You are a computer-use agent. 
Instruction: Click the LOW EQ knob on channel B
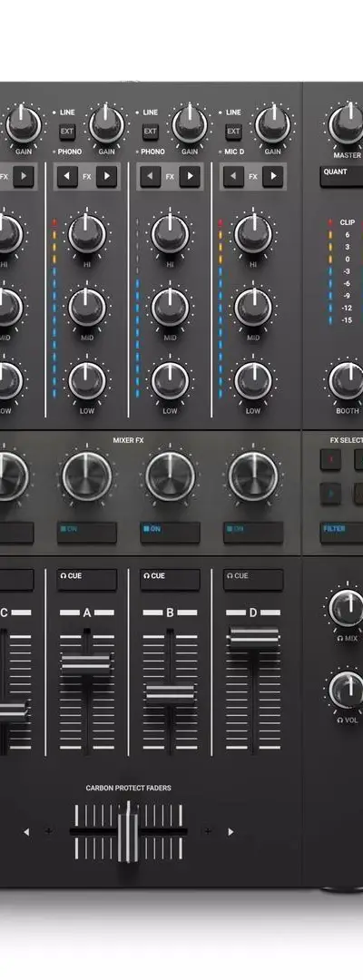pos(170,381)
